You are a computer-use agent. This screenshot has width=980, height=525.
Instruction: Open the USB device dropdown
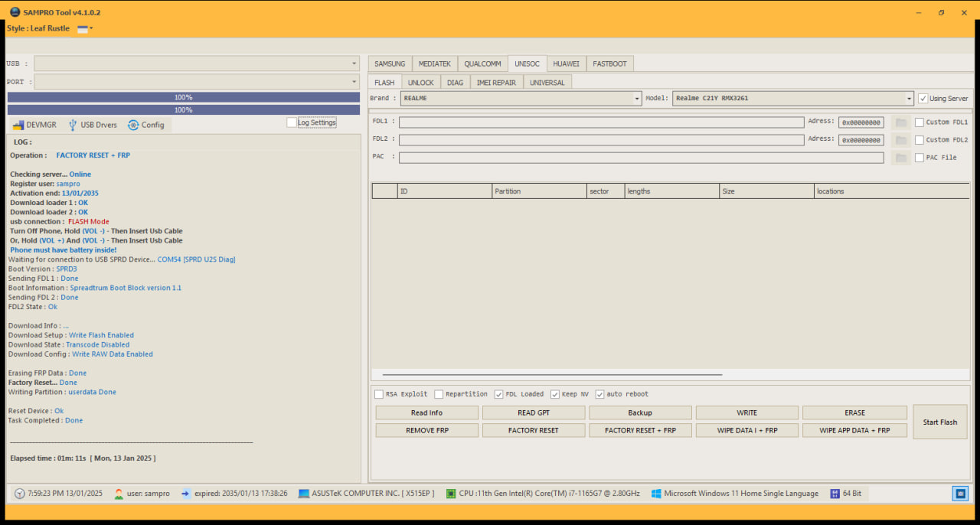click(197, 64)
